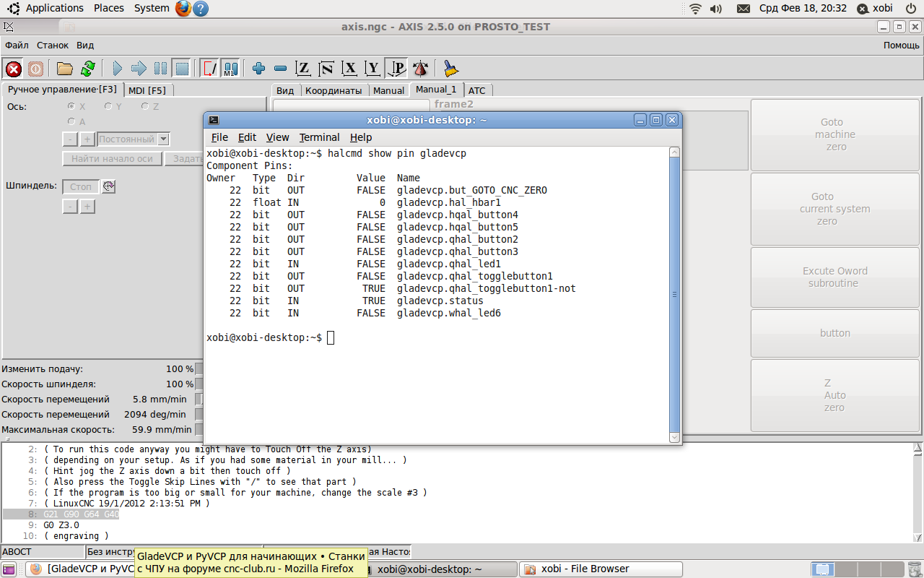Select G-code line 9 'G0 Z3.0'

(61, 525)
